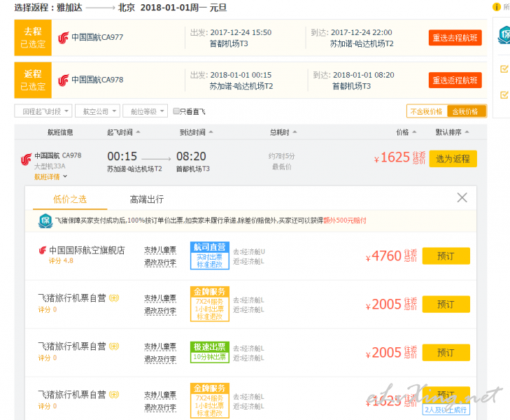The height and width of the screenshot is (420, 510).
Task: Open the 舱位等级 filter dropdown
Action: coord(146,111)
